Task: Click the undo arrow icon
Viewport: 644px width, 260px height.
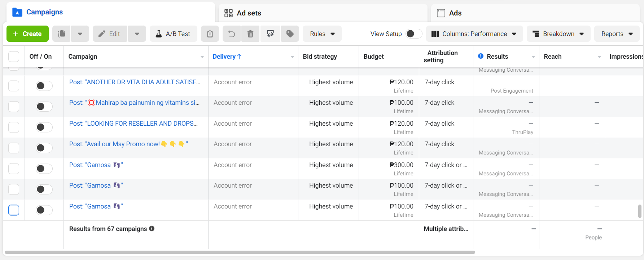Action: (232, 34)
